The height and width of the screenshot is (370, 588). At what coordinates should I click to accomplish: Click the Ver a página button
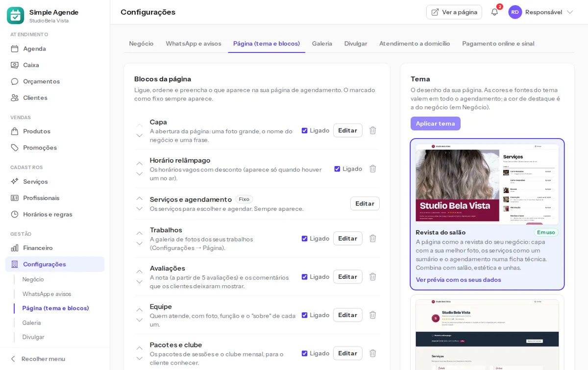454,12
